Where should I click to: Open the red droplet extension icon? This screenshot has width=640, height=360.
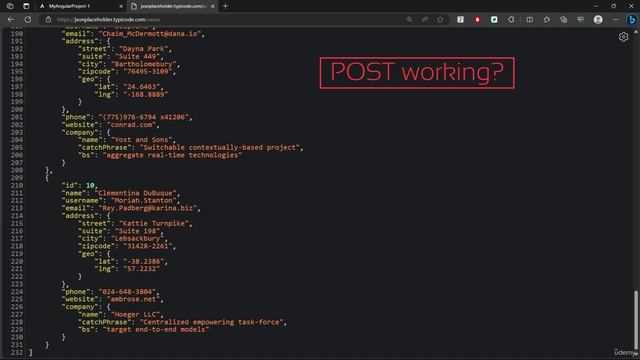point(477,20)
